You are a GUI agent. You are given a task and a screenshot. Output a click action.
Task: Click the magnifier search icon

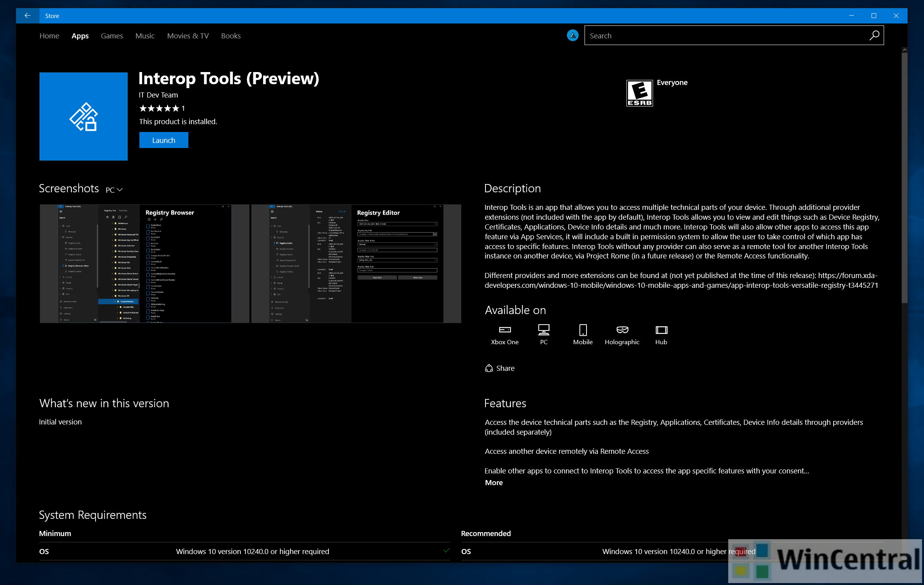click(874, 36)
